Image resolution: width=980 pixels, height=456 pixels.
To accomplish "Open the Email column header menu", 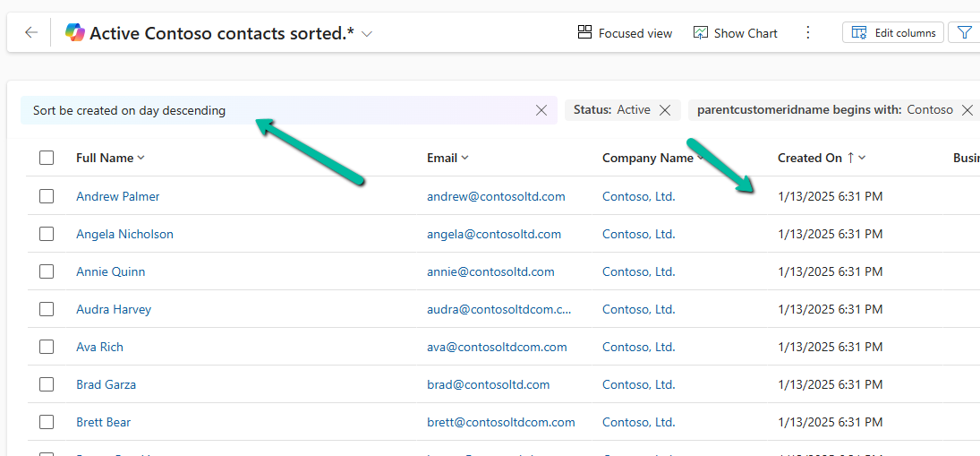I will pos(447,158).
